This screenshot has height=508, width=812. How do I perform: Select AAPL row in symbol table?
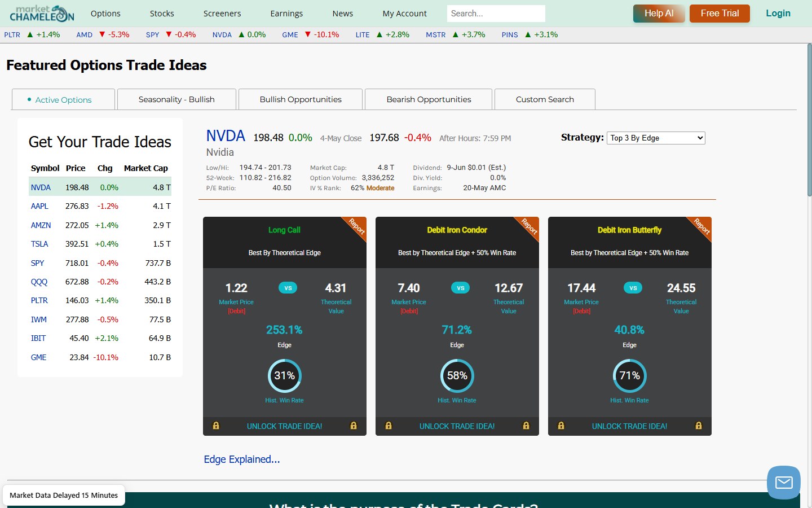[x=100, y=206]
